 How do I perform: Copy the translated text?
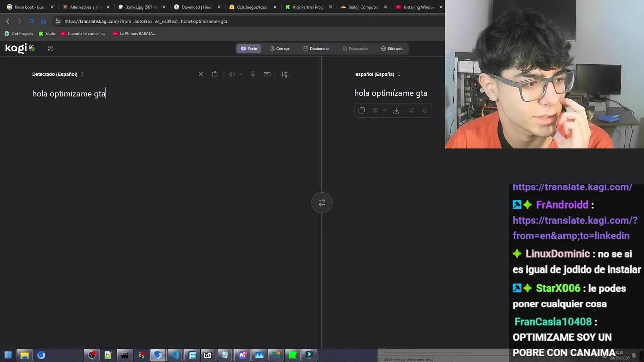361,111
